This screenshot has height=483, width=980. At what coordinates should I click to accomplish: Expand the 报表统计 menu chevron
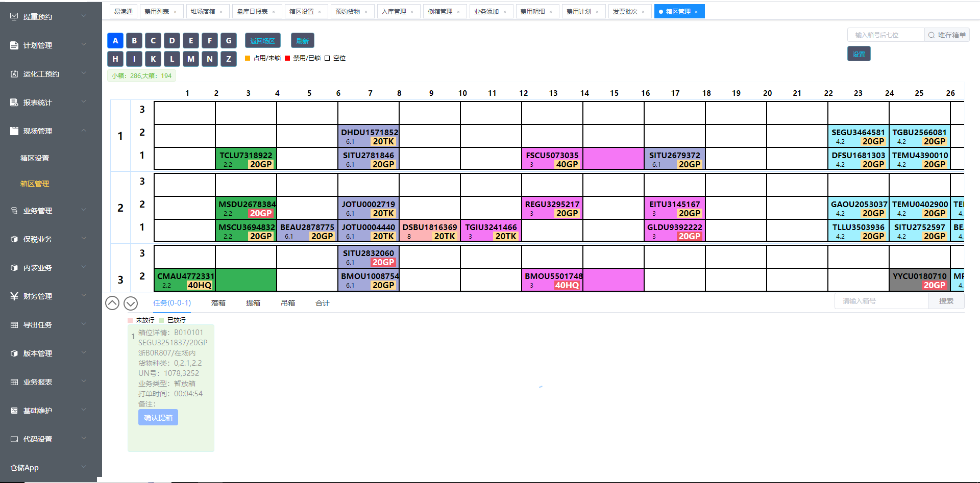click(84, 102)
